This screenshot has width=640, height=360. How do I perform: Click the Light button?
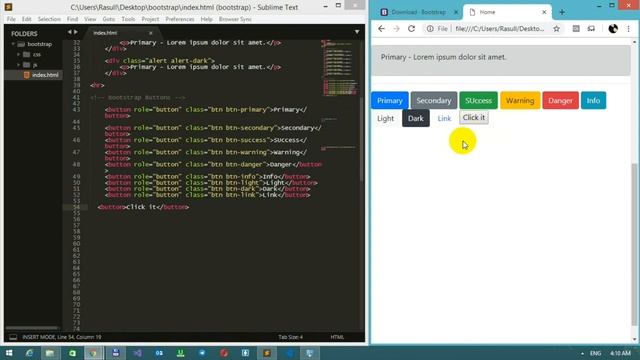point(385,118)
